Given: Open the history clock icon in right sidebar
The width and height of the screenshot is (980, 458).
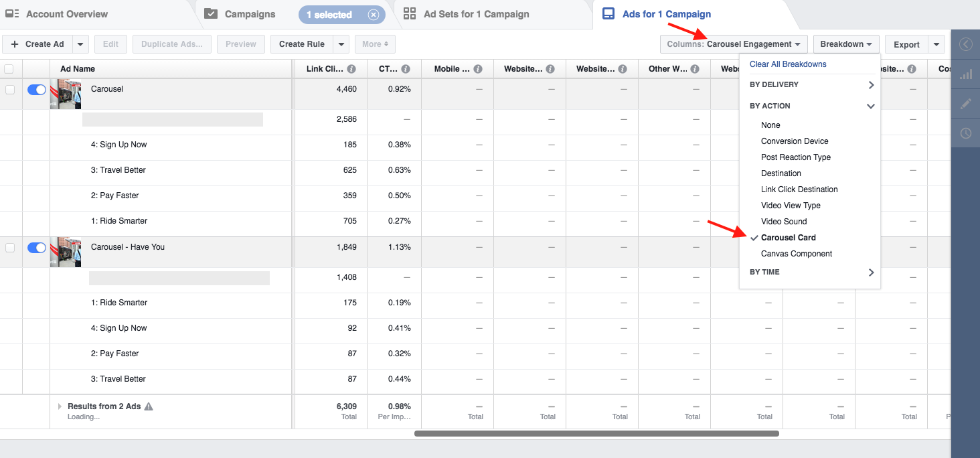Looking at the screenshot, I should pyautogui.click(x=966, y=133).
